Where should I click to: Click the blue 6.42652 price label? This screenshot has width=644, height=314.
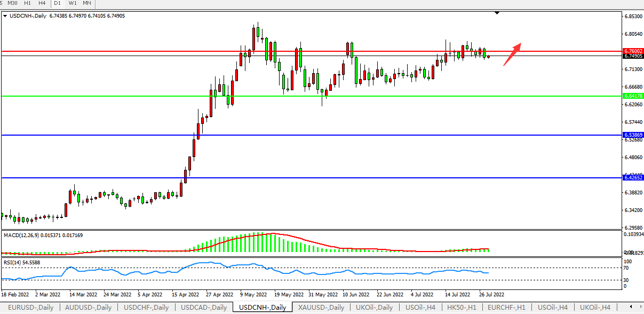coord(633,177)
